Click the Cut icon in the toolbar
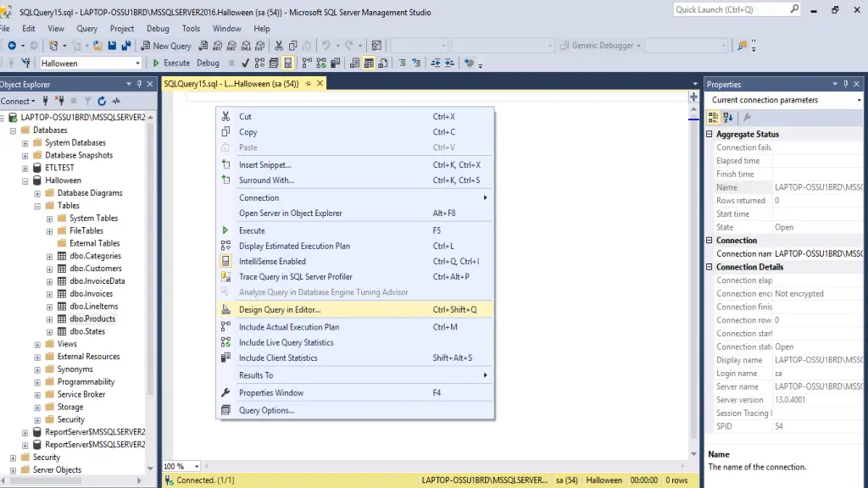 pyautogui.click(x=279, y=46)
